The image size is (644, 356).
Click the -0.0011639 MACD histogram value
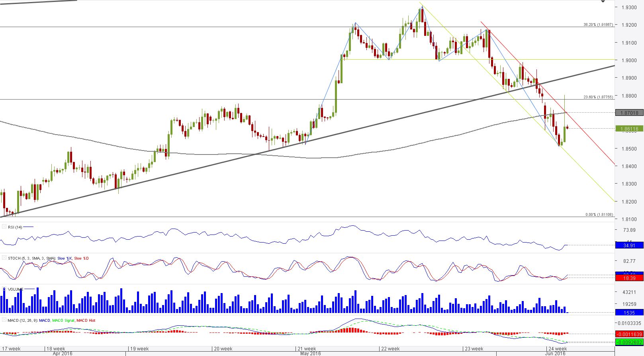[629, 334]
